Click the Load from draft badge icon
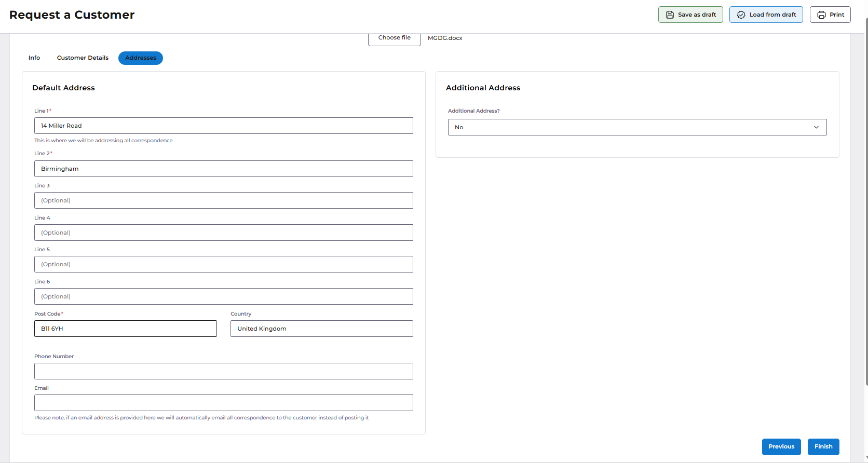 [x=741, y=15]
